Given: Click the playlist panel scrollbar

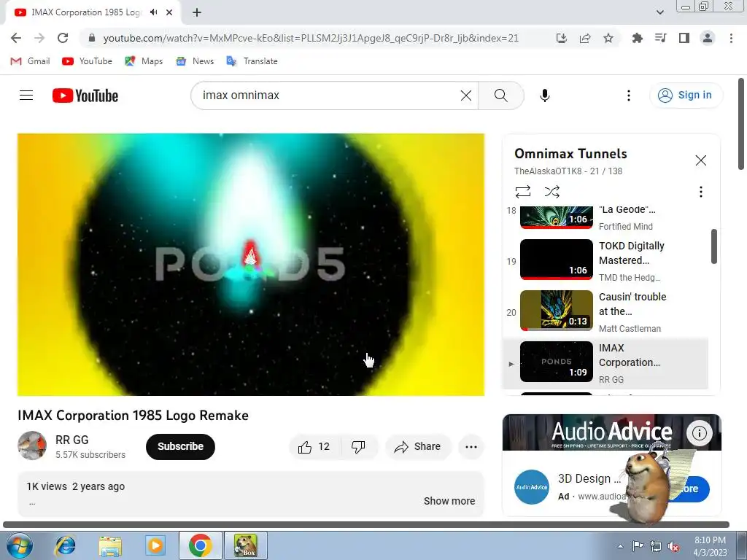Looking at the screenshot, I should click(x=713, y=246).
